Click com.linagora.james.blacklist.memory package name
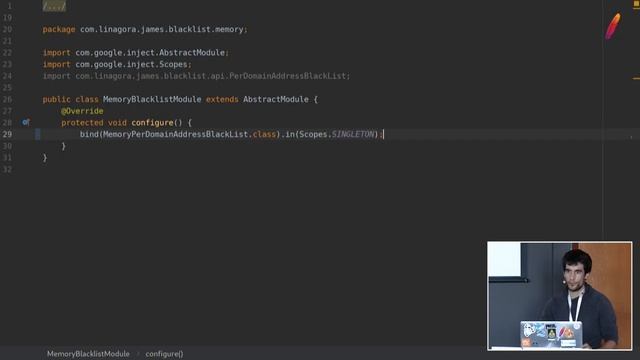The image size is (640, 360). tap(162, 29)
